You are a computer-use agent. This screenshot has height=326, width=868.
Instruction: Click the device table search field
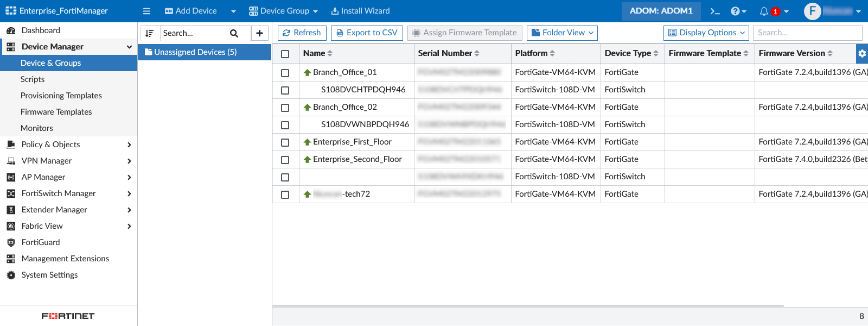807,33
